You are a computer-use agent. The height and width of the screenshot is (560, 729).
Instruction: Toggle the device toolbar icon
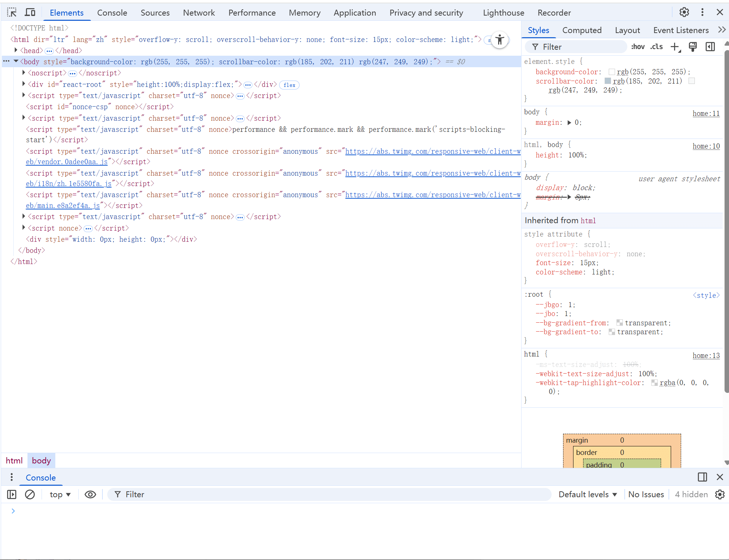30,12
